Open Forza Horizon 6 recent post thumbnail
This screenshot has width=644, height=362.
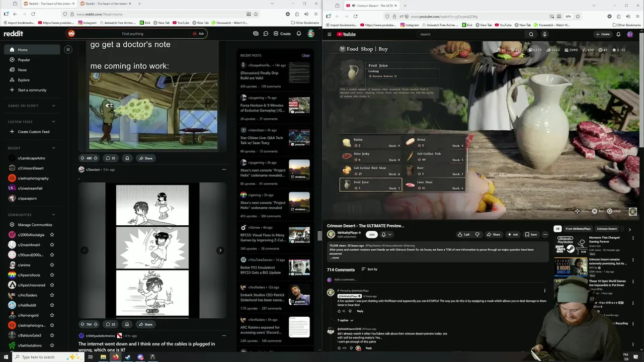tap(299, 106)
